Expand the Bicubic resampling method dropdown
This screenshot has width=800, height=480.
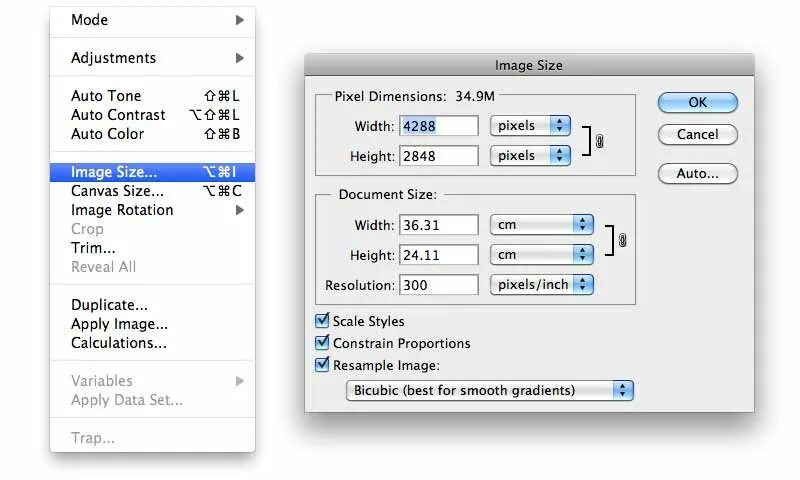[x=490, y=390]
